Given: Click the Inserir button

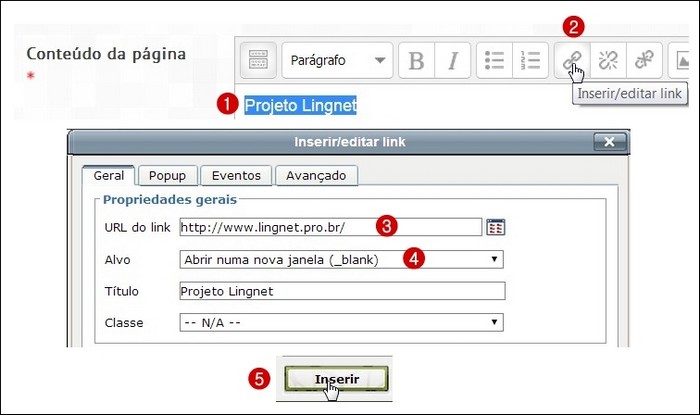Looking at the screenshot, I should coord(336,379).
